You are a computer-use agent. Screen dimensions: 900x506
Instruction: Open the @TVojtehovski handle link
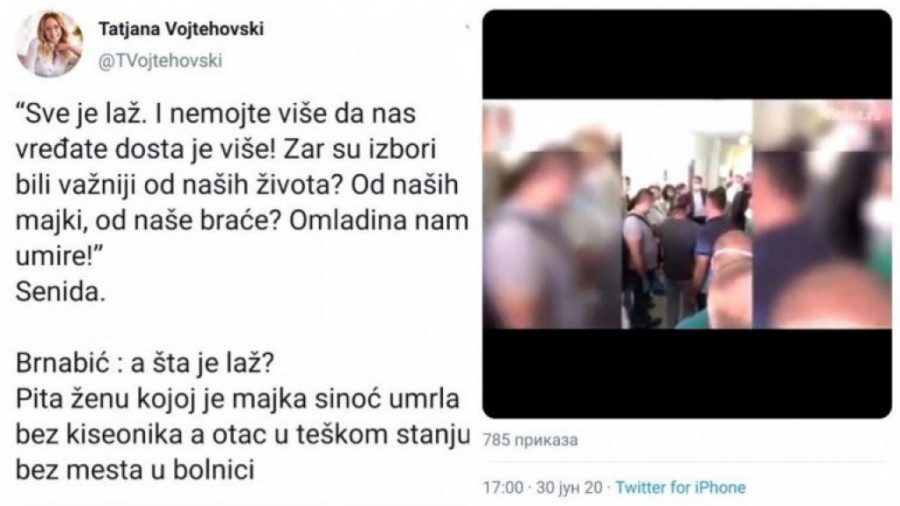160,61
